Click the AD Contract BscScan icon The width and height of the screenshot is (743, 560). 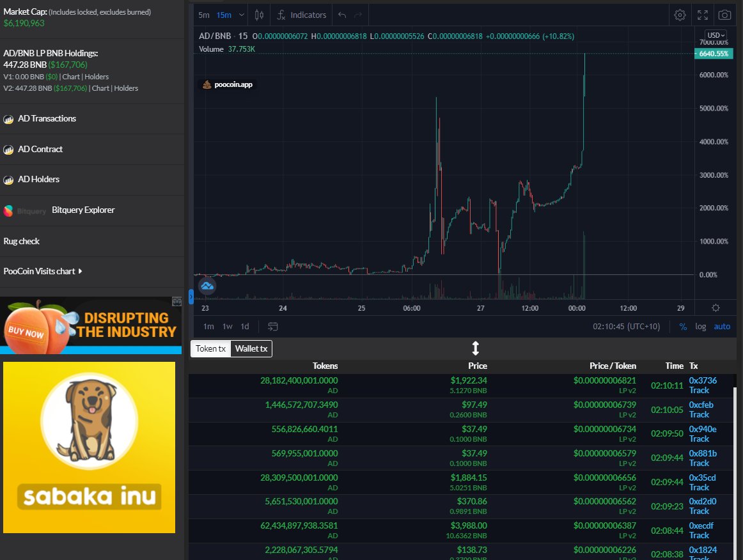pos(8,150)
